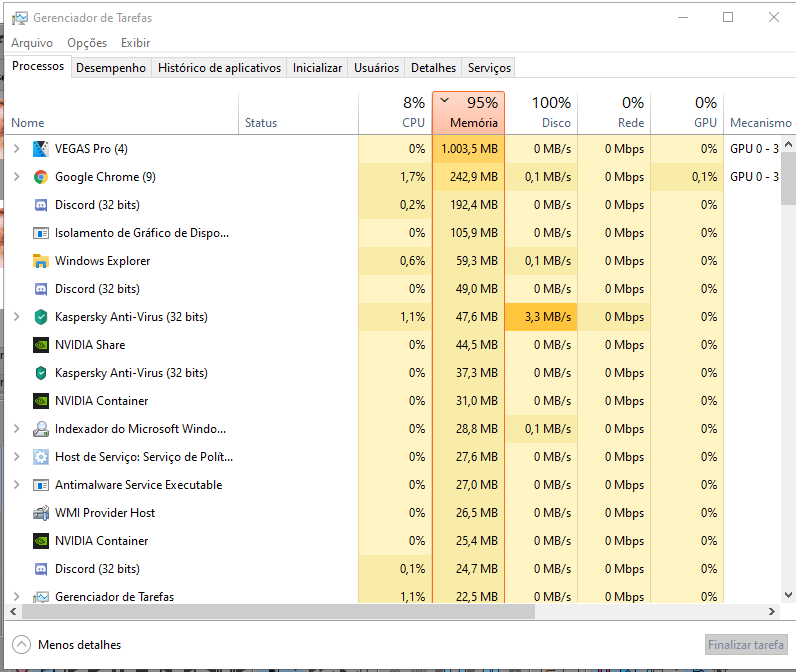Click the NVIDIA Container icon with 25,4 MB
Screen dimensions: 796x672
point(41,541)
